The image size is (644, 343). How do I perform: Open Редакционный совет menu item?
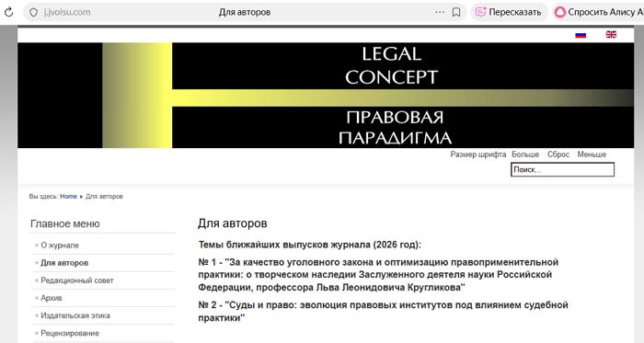pos(76,280)
